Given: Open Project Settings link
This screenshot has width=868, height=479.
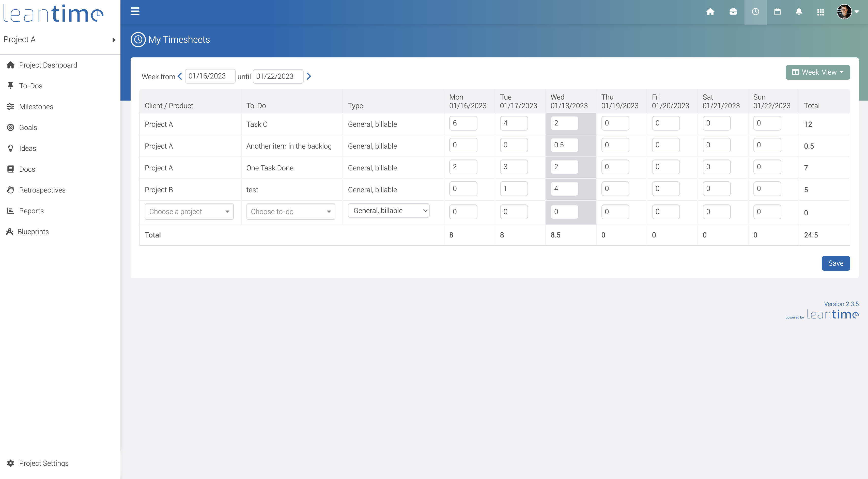Looking at the screenshot, I should [x=43, y=463].
